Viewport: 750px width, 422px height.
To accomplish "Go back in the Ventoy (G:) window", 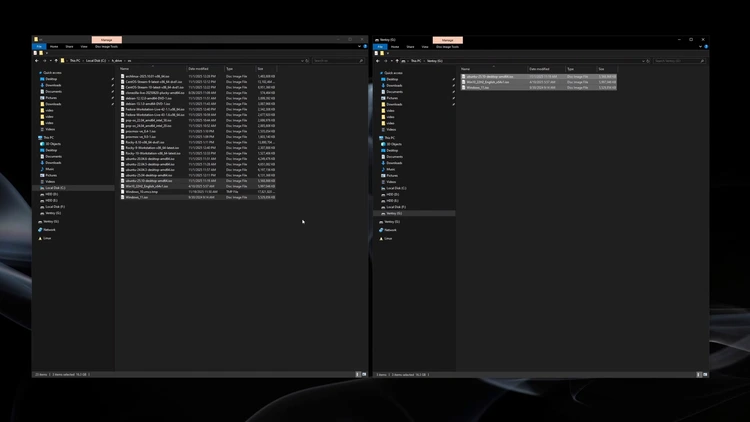I will (378, 61).
